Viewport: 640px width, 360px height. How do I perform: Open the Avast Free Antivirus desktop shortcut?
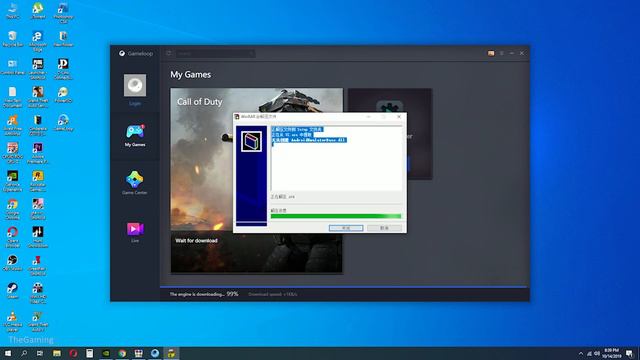pyautogui.click(x=13, y=125)
